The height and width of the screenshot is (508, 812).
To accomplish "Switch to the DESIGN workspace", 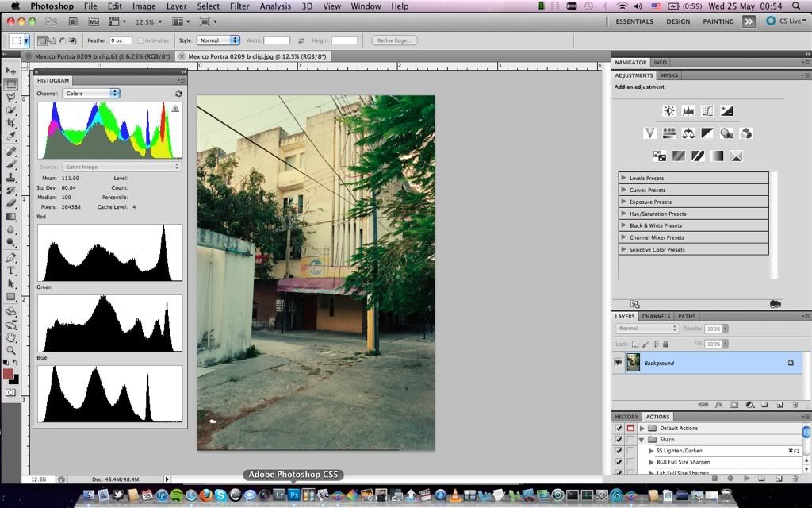I will [678, 21].
